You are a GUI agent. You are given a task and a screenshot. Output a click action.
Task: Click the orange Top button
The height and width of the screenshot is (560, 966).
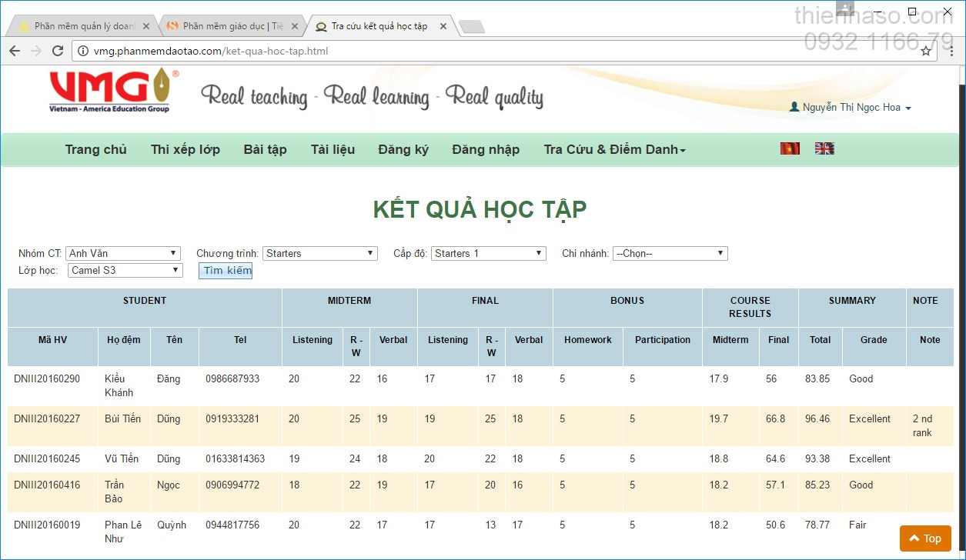[925, 538]
